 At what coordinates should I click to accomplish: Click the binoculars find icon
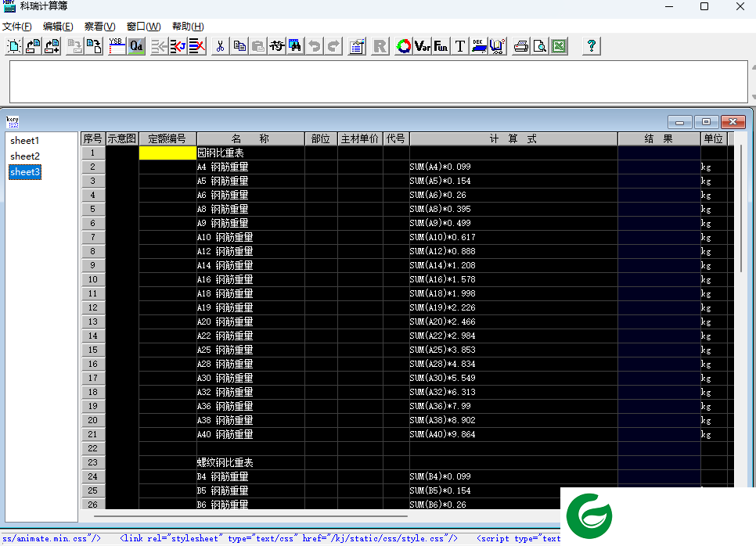[x=295, y=46]
